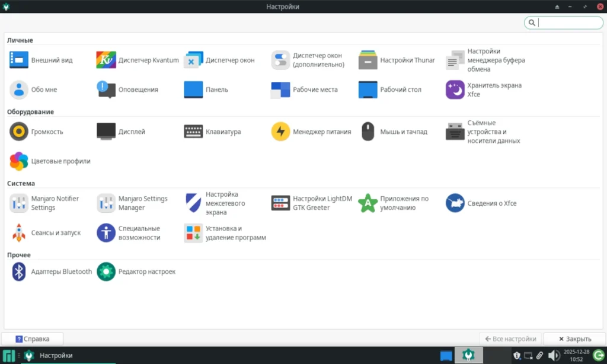Click the network tray icon beside the shield
Image resolution: width=607 pixels, height=364 pixels.
[528, 356]
